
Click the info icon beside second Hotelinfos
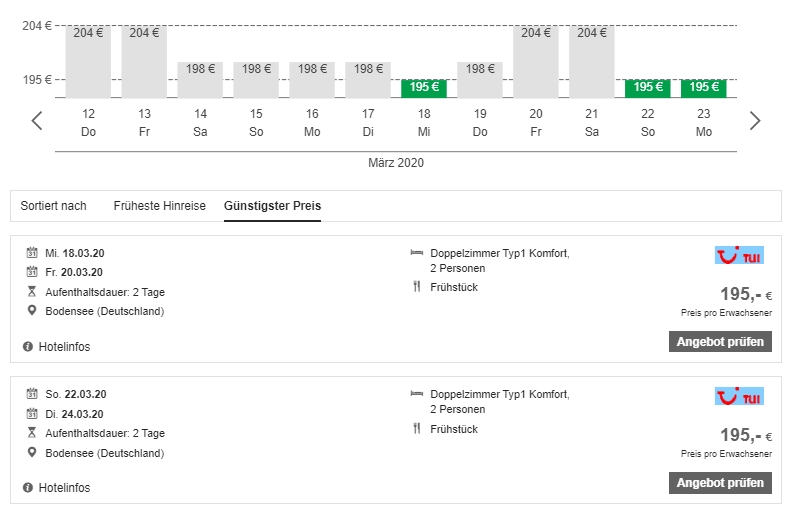click(28, 488)
